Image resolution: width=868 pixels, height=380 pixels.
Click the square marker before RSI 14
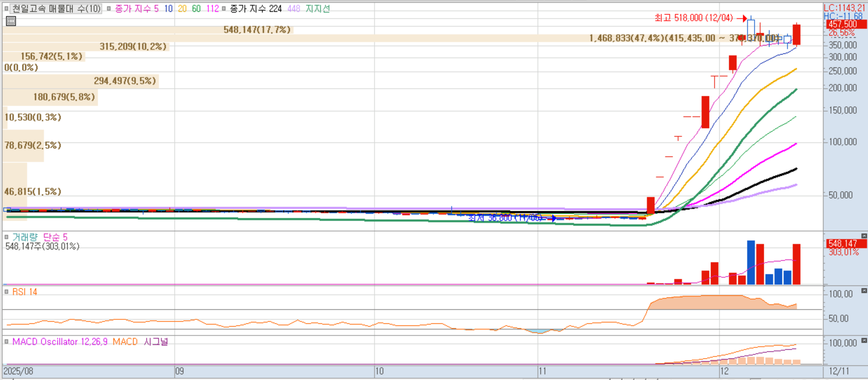(7, 292)
